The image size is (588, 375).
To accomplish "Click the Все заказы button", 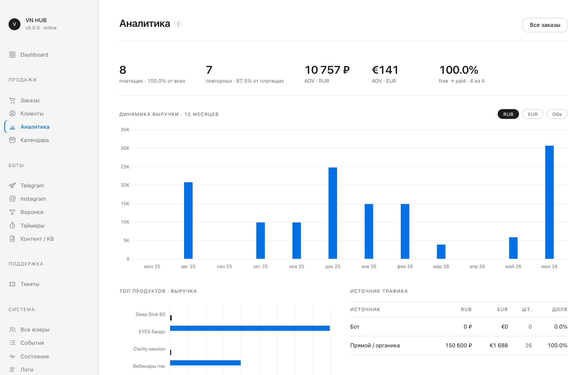I will pyautogui.click(x=545, y=25).
